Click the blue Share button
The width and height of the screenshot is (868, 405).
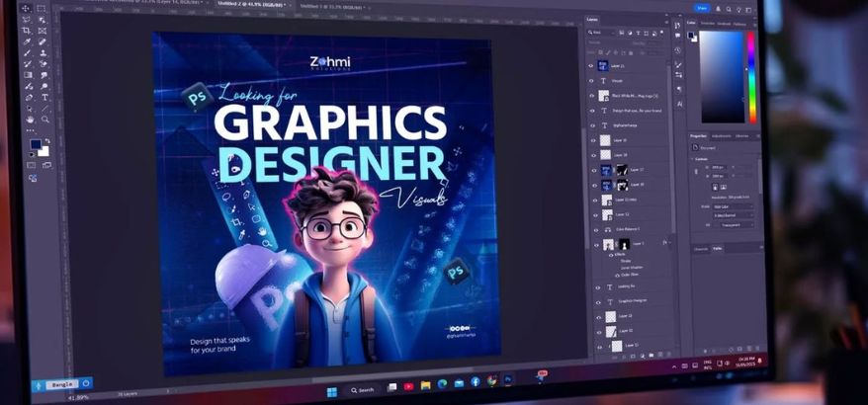(x=702, y=8)
